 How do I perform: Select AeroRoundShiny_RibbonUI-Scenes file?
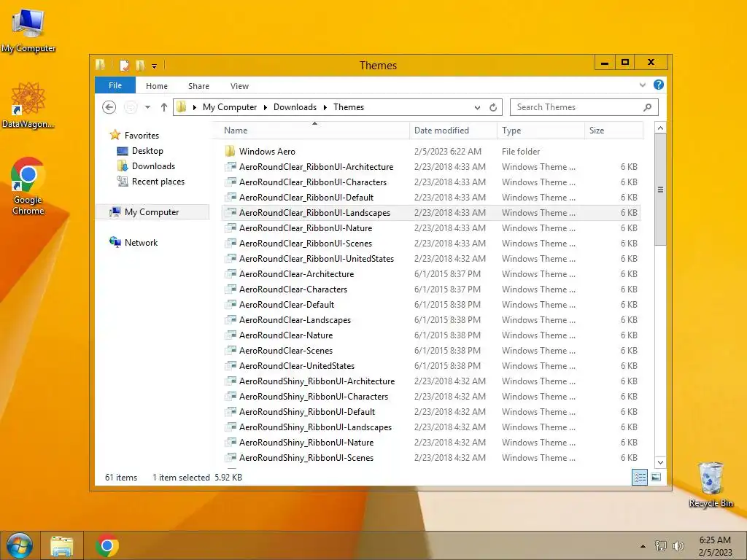[x=431, y=458]
